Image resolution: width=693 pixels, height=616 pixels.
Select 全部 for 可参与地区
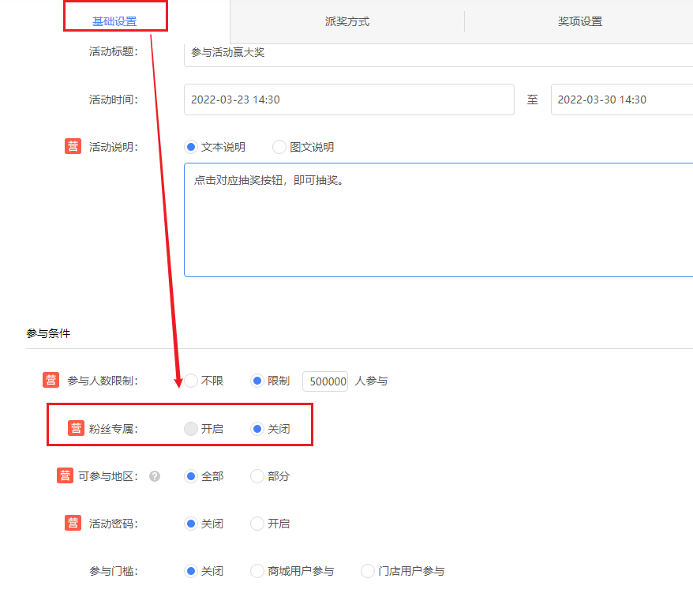pos(191,476)
